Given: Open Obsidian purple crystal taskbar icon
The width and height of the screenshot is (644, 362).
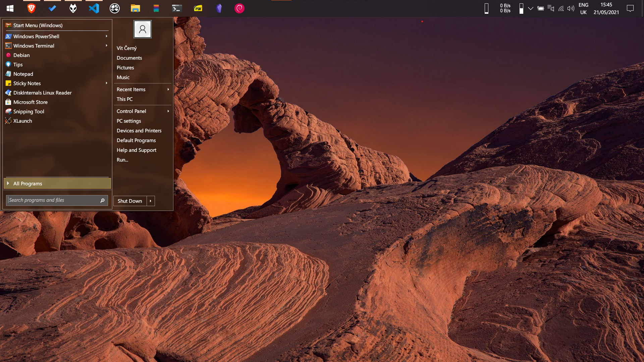Looking at the screenshot, I should (x=219, y=8).
